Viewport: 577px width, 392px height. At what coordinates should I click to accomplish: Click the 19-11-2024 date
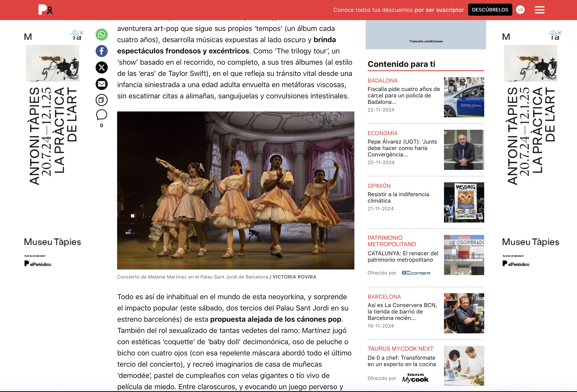[x=381, y=326]
